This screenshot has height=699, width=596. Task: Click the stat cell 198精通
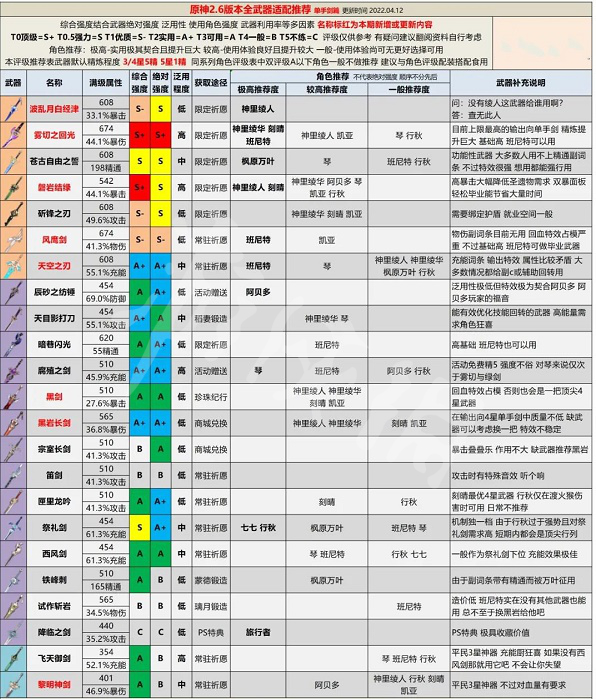click(106, 168)
